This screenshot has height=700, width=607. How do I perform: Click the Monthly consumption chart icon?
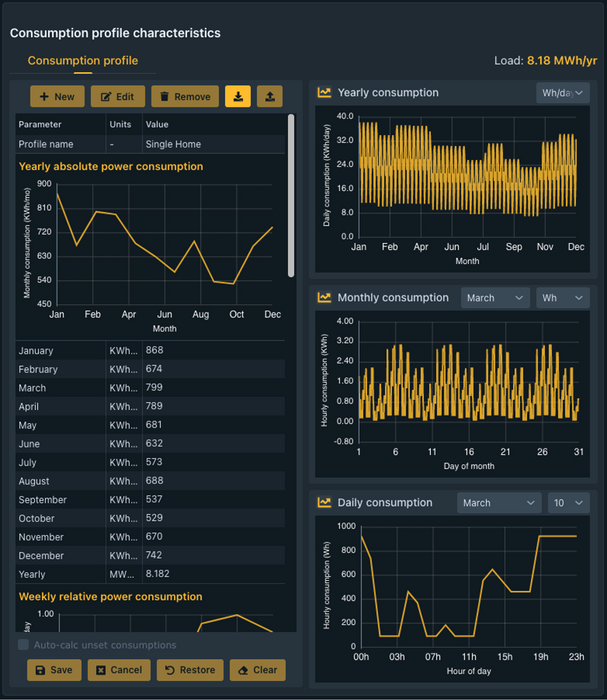click(x=324, y=298)
